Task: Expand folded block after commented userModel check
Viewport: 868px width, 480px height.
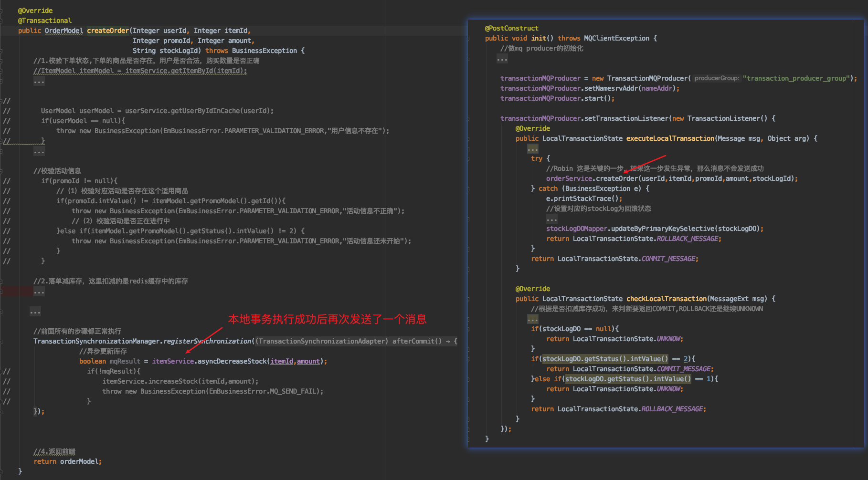Action: [x=39, y=152]
